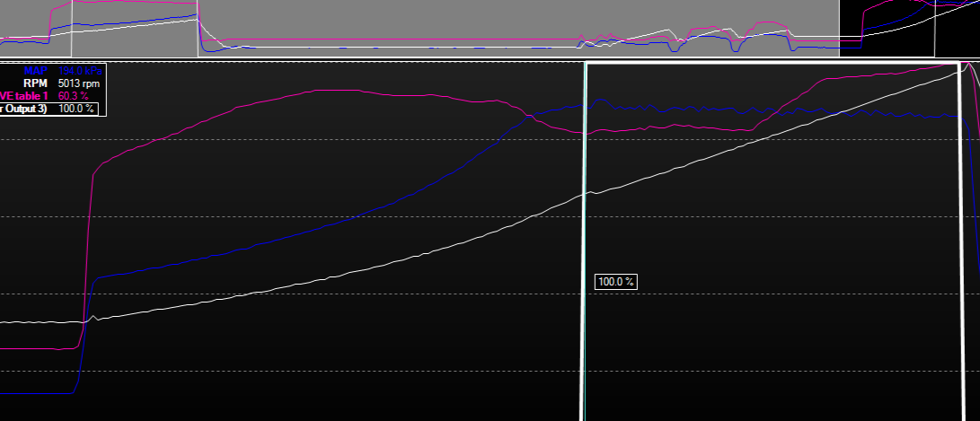Click the black visible-range region of the overview
The height and width of the screenshot is (421, 980).
click(x=909, y=29)
